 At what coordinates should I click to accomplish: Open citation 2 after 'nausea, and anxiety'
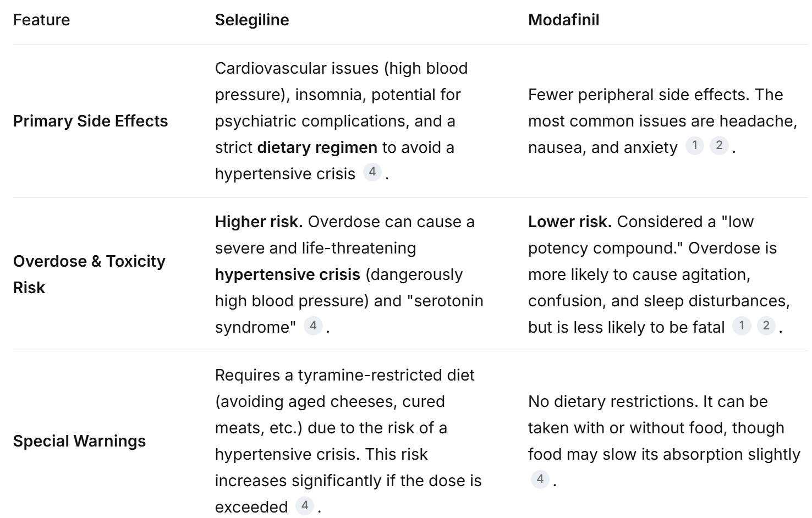click(719, 146)
